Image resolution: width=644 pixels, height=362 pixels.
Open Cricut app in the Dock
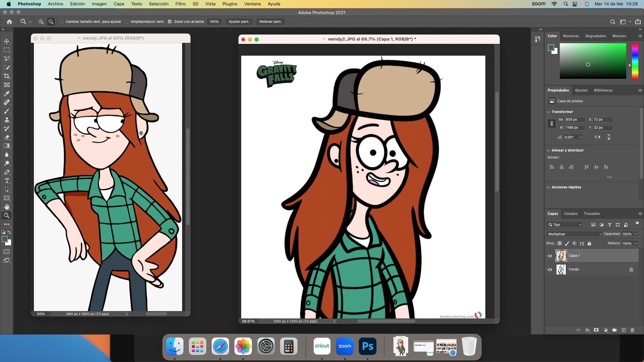pyautogui.click(x=322, y=346)
